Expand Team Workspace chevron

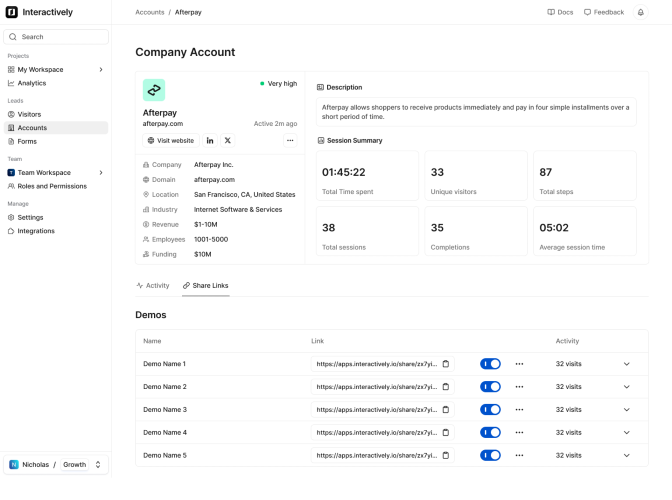coord(101,173)
